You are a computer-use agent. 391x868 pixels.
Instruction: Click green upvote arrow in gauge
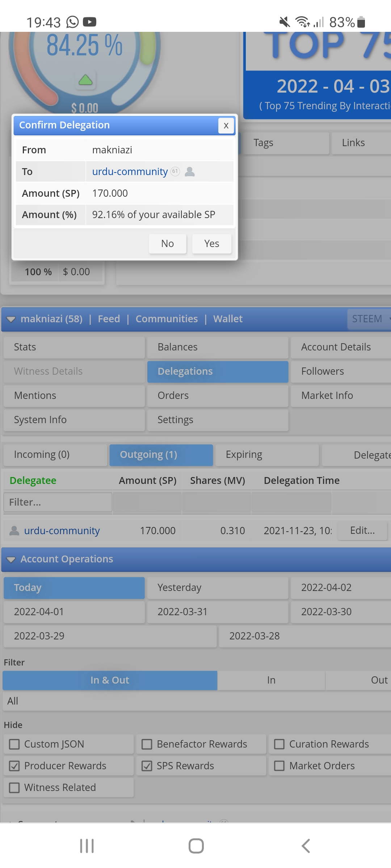85,80
